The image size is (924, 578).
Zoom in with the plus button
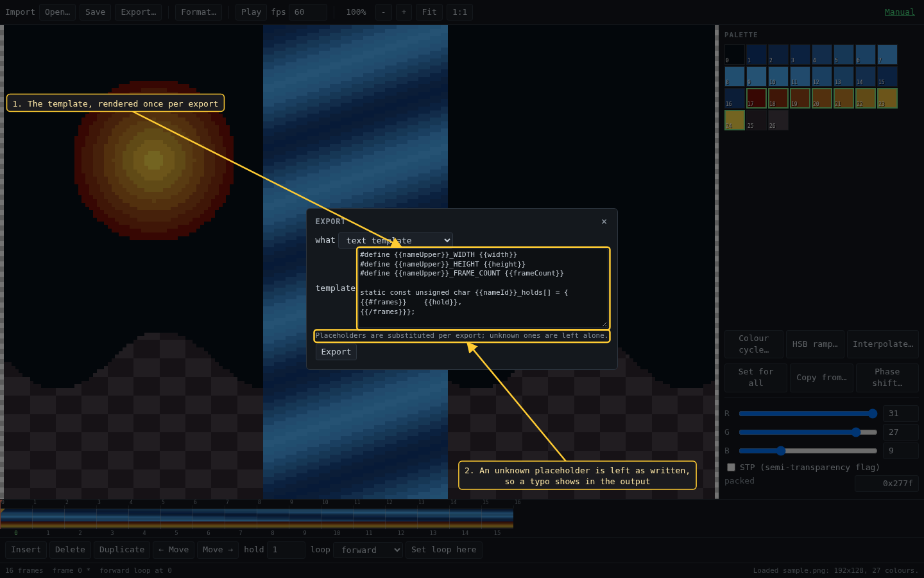coord(404,12)
